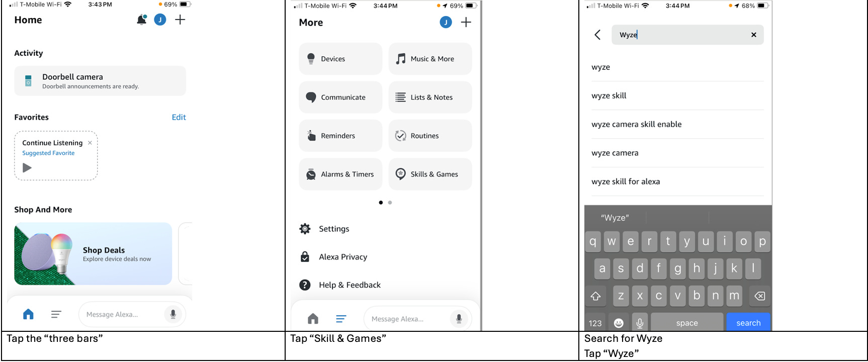Tap the microphone icon on the More screen

459,319
